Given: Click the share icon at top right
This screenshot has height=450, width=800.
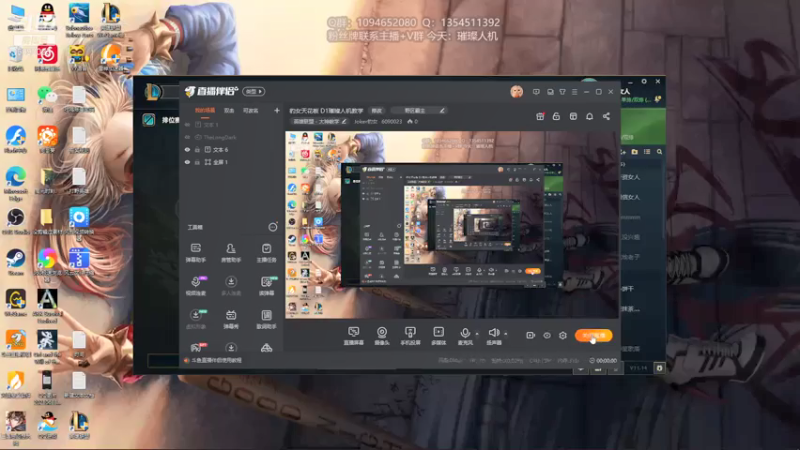Looking at the screenshot, I should click(x=606, y=116).
